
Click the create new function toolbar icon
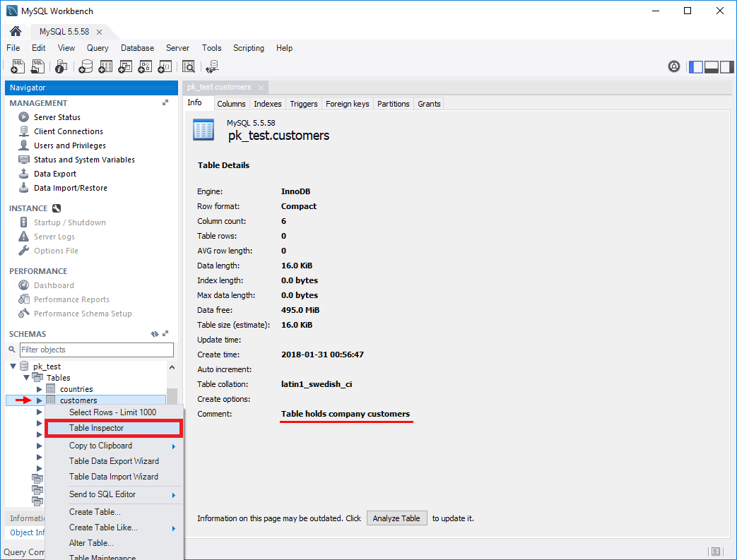165,66
